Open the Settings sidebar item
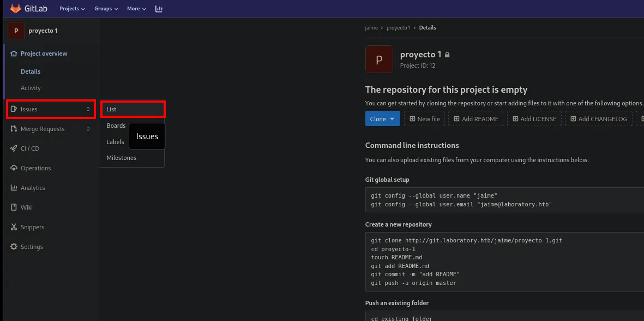The width and height of the screenshot is (644, 321). click(51, 247)
